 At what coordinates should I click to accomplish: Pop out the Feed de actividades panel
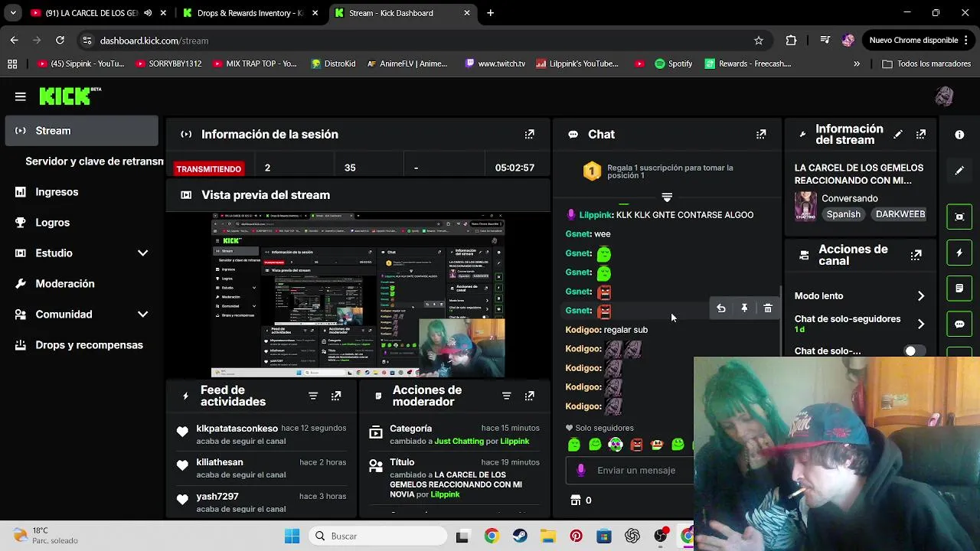[x=336, y=396]
